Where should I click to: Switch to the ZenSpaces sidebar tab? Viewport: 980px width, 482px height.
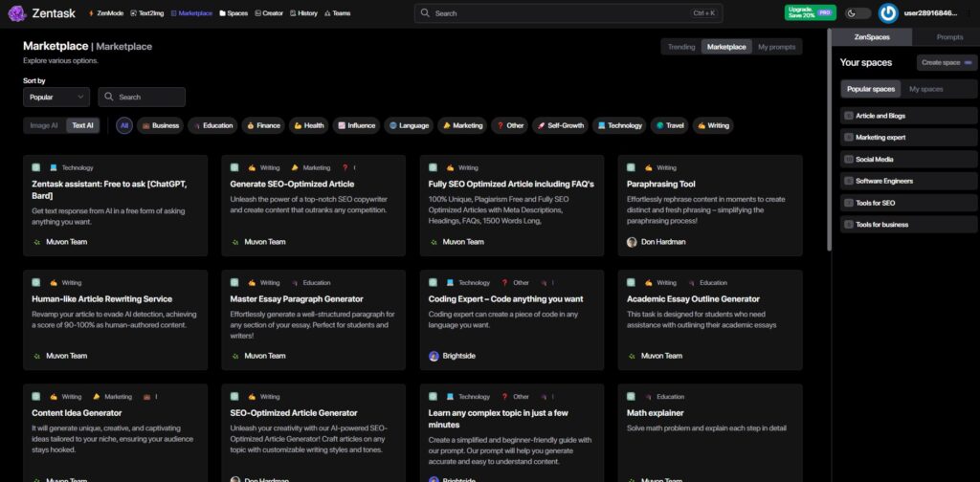coord(872,37)
